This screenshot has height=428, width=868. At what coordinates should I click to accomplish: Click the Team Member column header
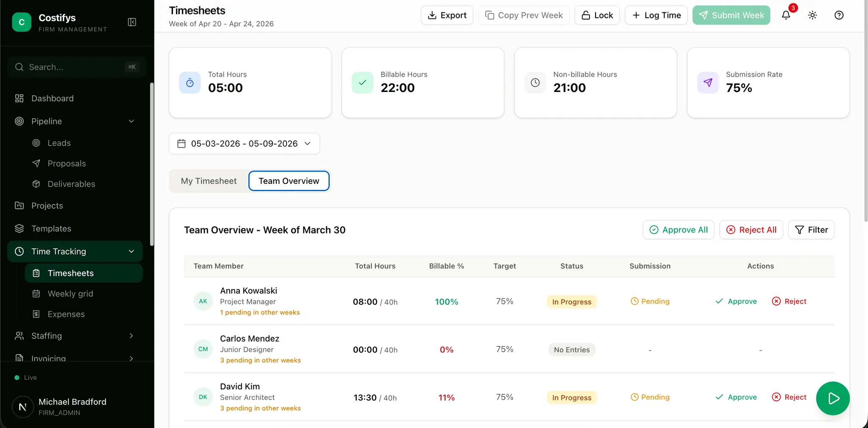tap(219, 266)
